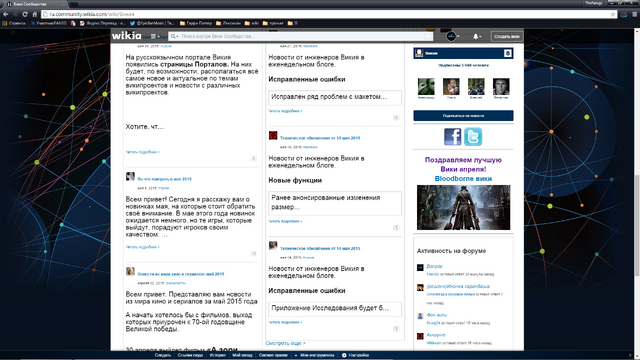The image size is (640, 360).
Task: Click second subscriber avatar with shirtless photo
Action: coord(451,87)
